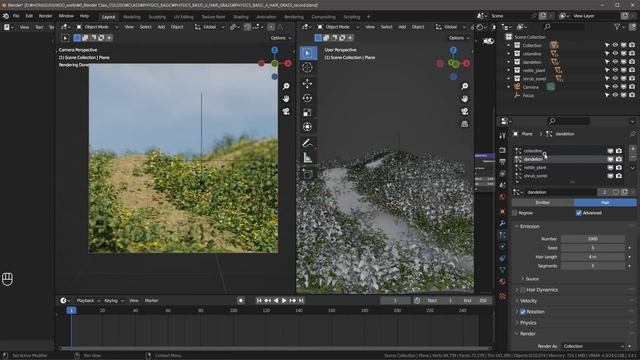
Task: Select Hair particle type button
Action: 605,202
